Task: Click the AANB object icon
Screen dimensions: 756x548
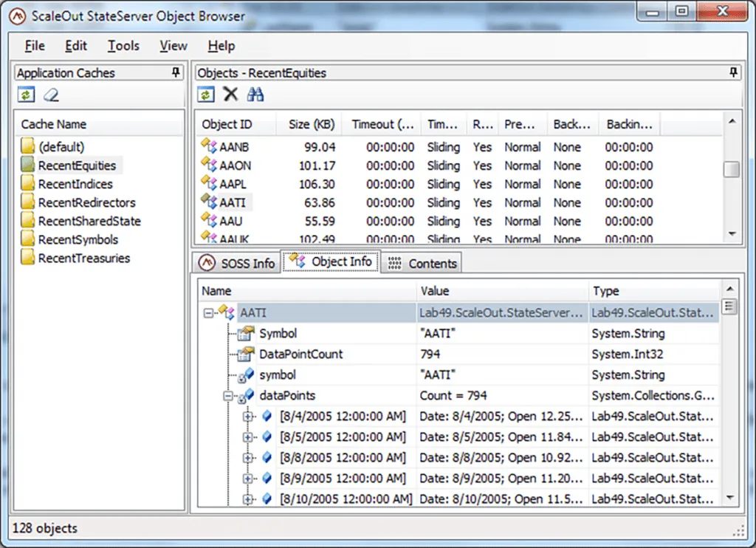Action: tap(209, 145)
